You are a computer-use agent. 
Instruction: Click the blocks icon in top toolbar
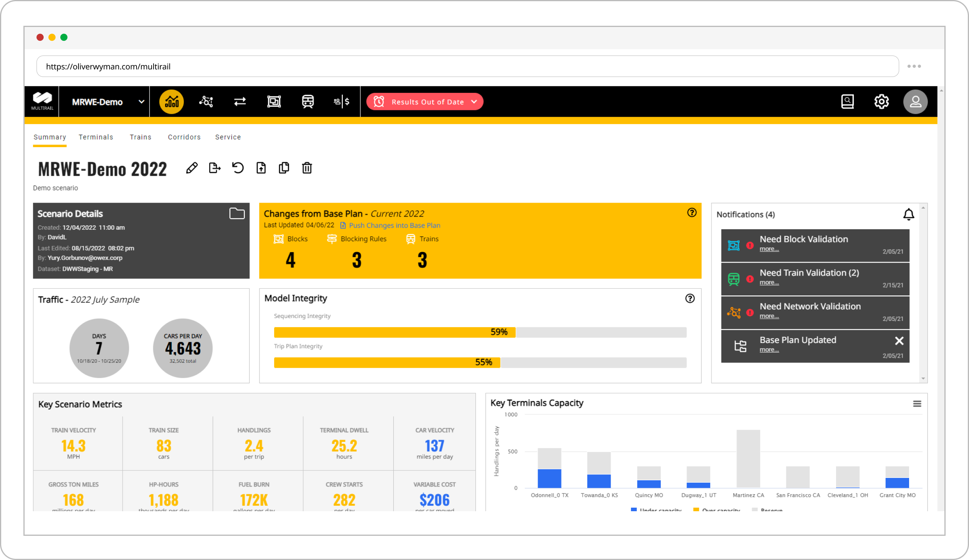point(274,102)
